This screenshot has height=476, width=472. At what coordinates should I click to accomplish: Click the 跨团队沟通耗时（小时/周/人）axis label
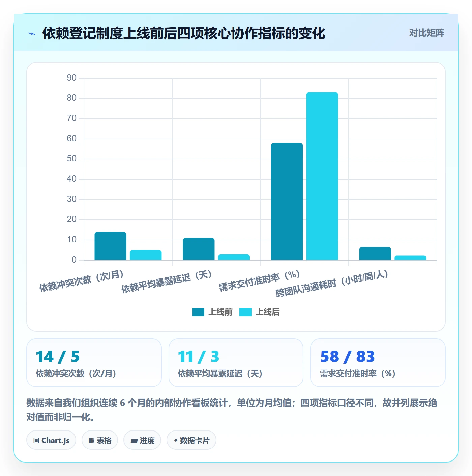click(332, 284)
